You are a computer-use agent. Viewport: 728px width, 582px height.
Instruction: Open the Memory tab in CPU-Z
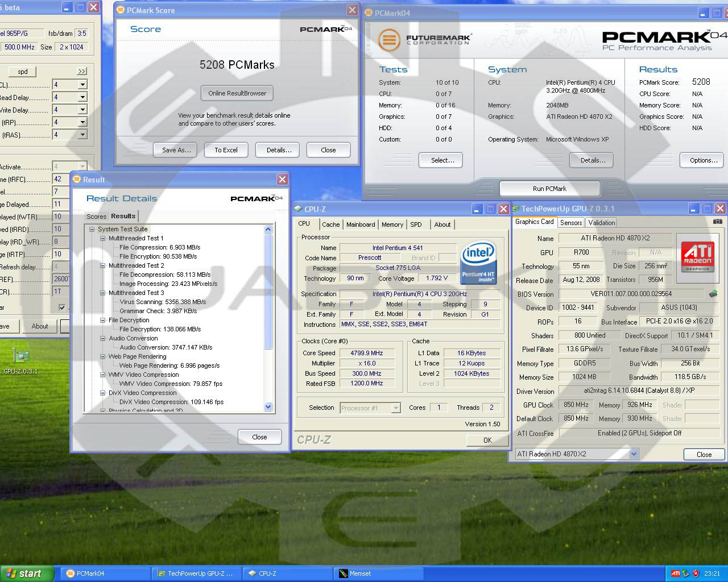click(392, 225)
